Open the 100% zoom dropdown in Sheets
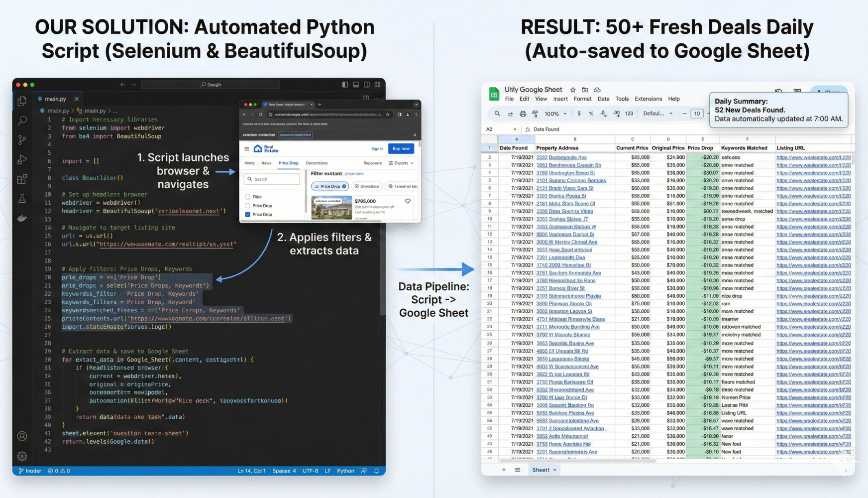This screenshot has width=868, height=498. [x=555, y=114]
